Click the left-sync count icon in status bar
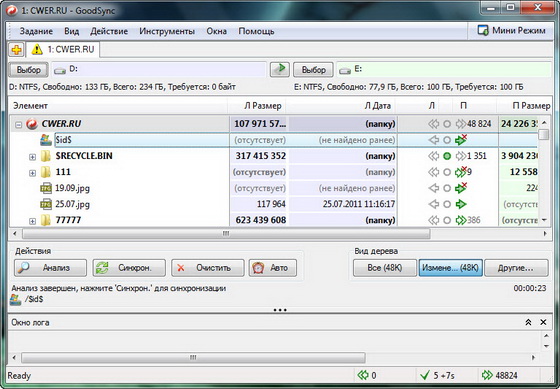Screen dimensions: 560x389 (363, 375)
